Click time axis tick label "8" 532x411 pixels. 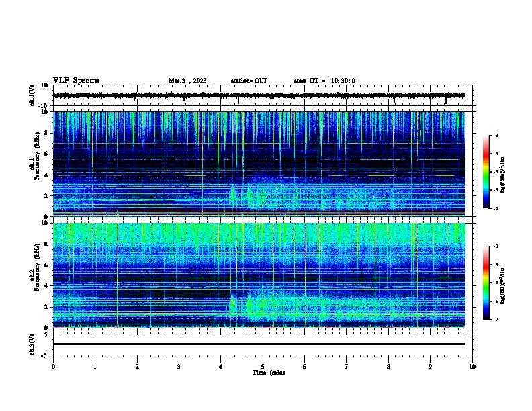tap(388, 367)
